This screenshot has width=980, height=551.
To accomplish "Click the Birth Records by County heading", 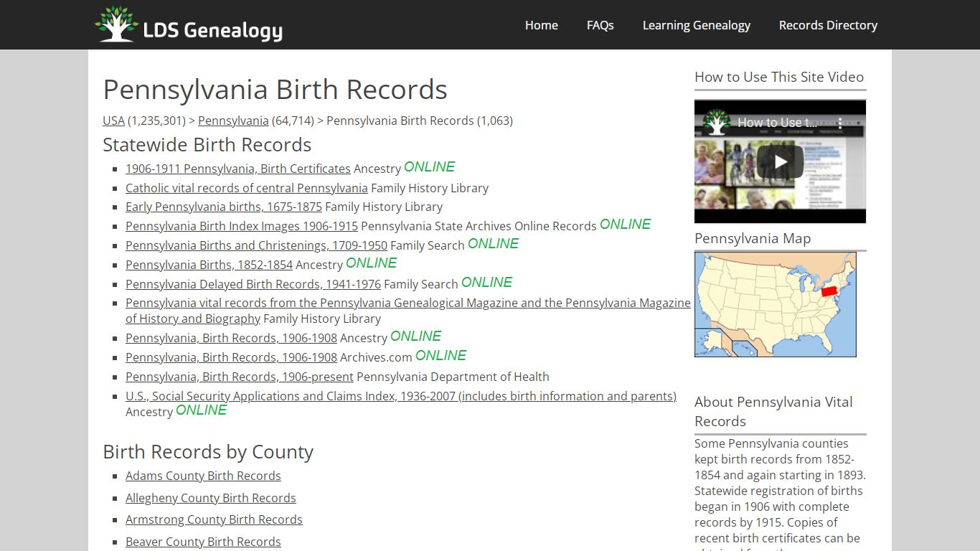I will (208, 452).
